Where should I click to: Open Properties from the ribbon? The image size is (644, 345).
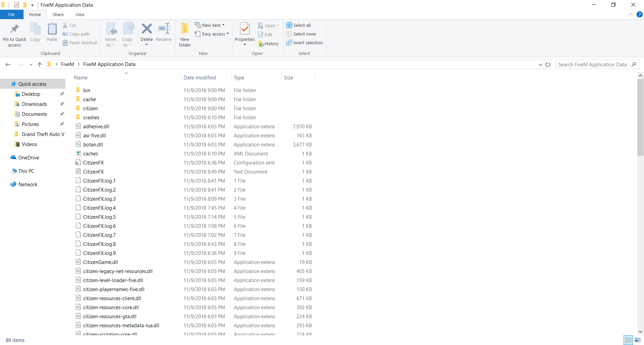(245, 29)
